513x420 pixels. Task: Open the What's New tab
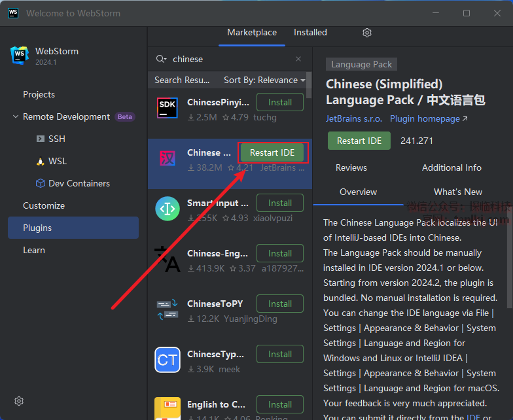click(458, 192)
